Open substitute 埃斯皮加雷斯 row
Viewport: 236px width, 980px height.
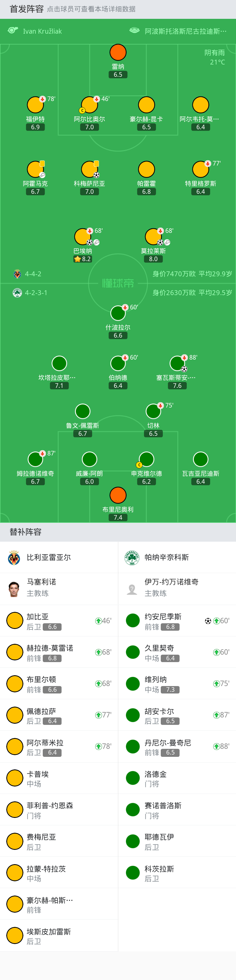(x=59, y=936)
